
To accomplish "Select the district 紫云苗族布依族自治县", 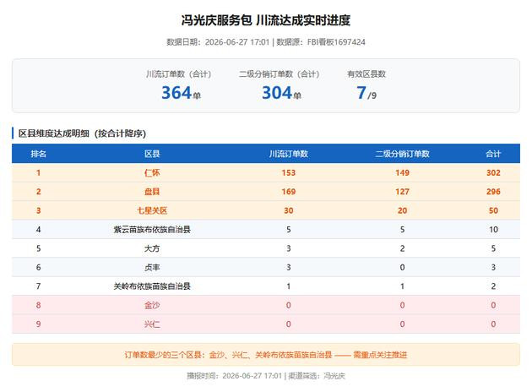I will [x=152, y=230].
